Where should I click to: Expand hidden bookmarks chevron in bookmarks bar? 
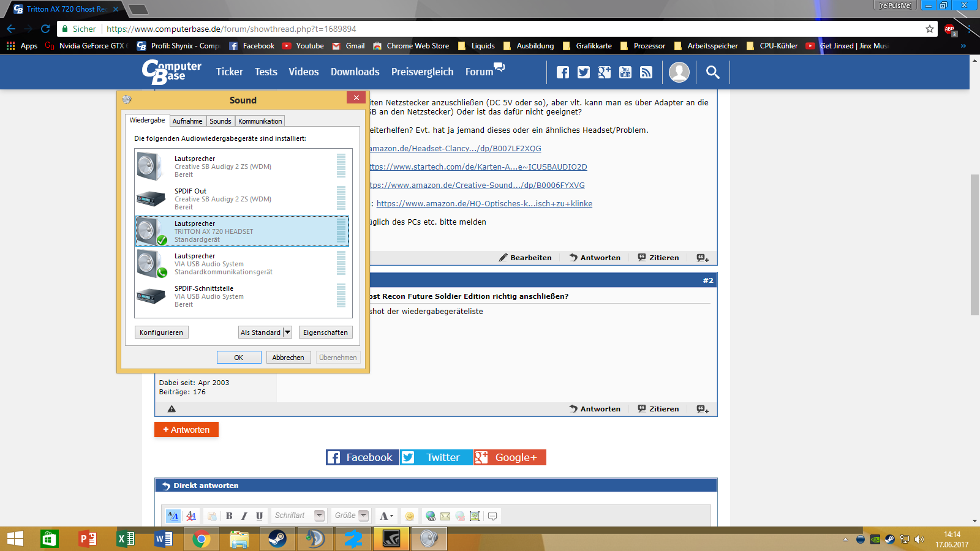click(963, 46)
